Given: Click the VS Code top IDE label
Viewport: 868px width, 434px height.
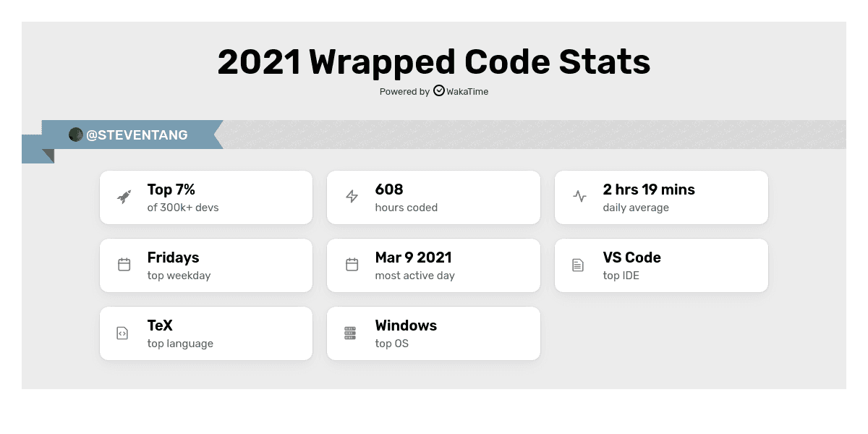Looking at the screenshot, I should (631, 258).
